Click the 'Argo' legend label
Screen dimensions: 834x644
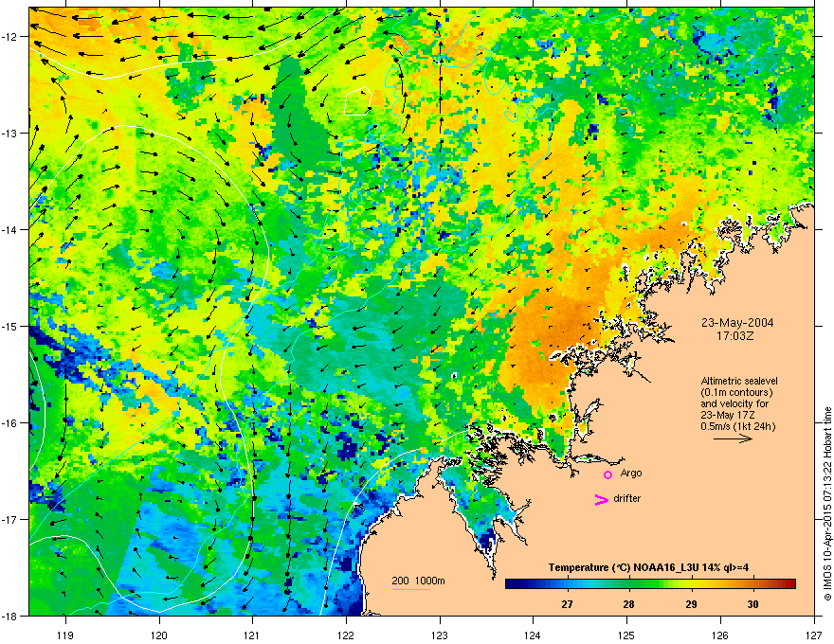[631, 473]
